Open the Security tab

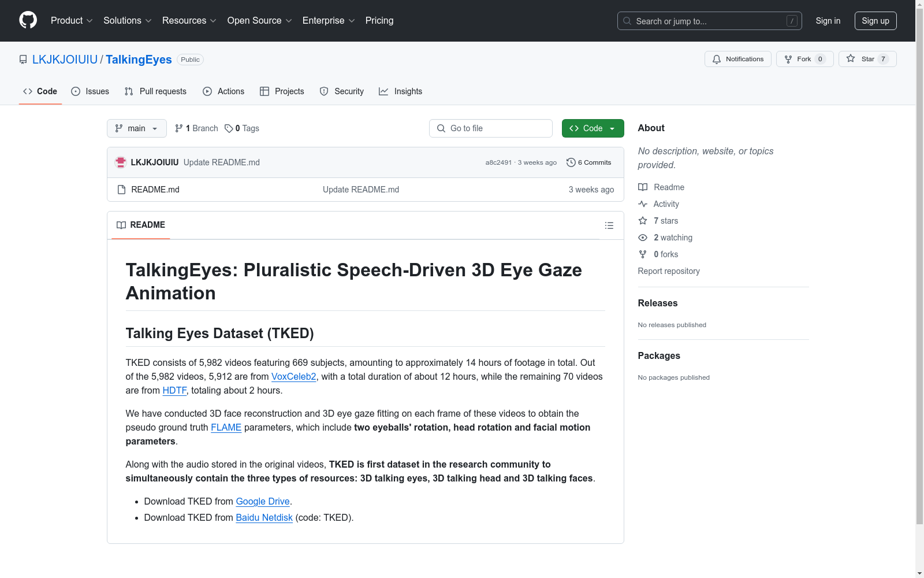342,91
